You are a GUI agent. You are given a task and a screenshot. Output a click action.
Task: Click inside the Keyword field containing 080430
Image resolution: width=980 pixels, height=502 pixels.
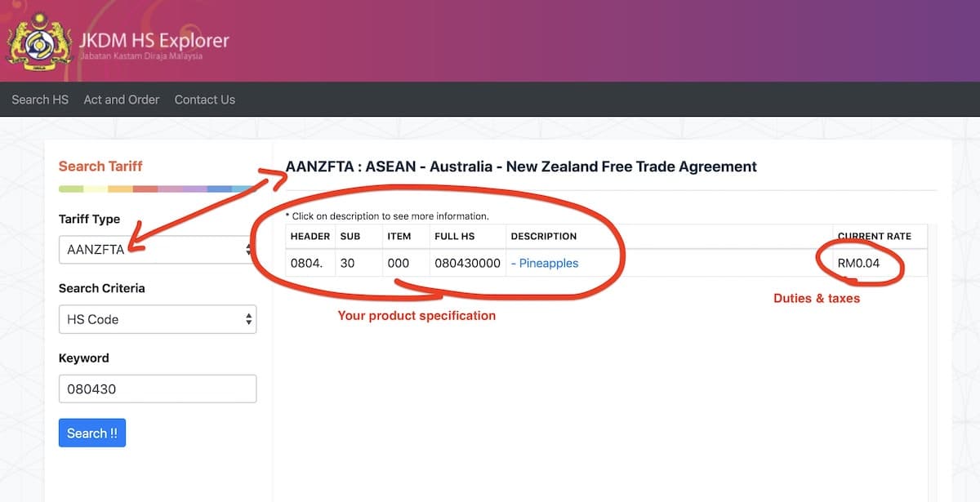point(157,389)
